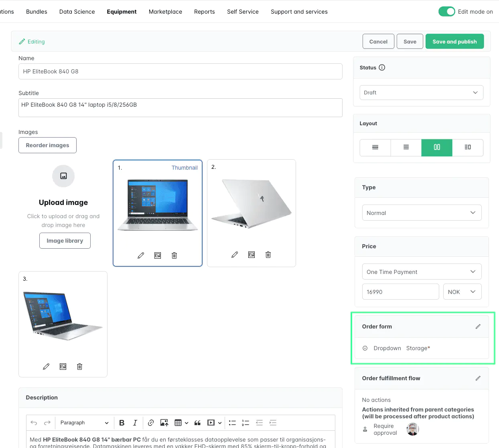Edit the thumbnail image with the pencil icon
This screenshot has width=499, height=448.
click(x=141, y=255)
